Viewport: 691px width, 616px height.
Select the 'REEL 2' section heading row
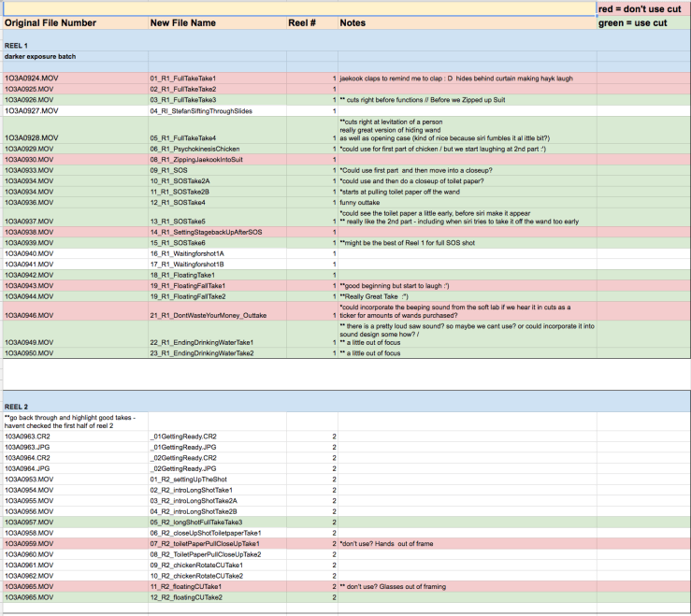[x=17, y=407]
